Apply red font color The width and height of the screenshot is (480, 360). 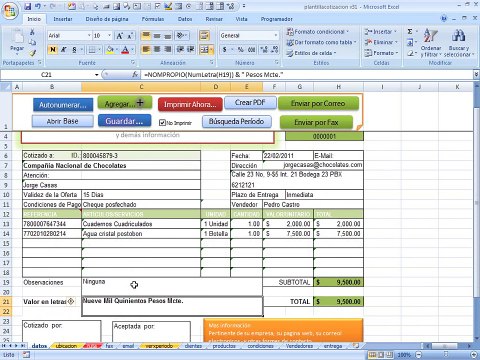pos(125,50)
